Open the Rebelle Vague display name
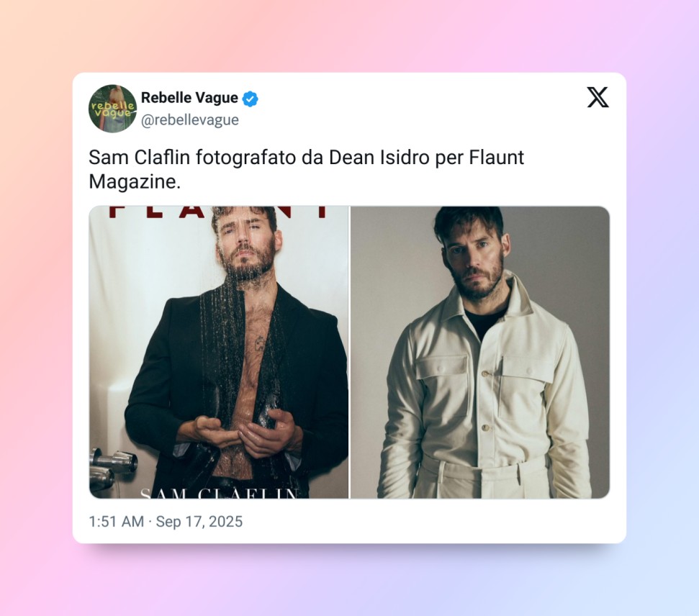This screenshot has width=699, height=616. [x=189, y=98]
